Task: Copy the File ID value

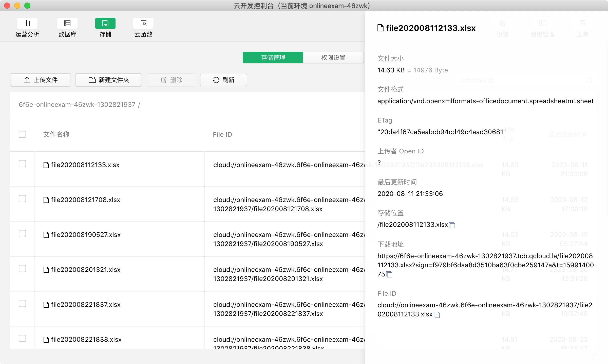Action: [x=437, y=315]
